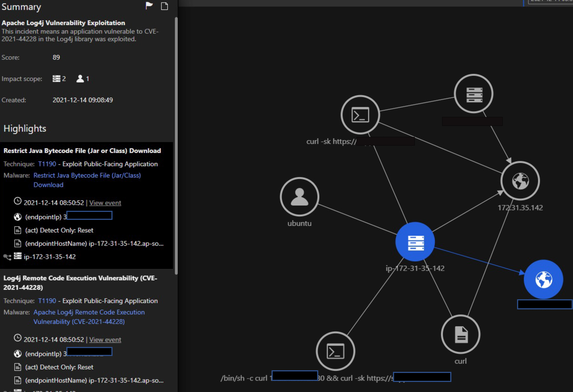
Task: Open the Apache Log4j Remote Code Execution malware link
Action: click(89, 312)
